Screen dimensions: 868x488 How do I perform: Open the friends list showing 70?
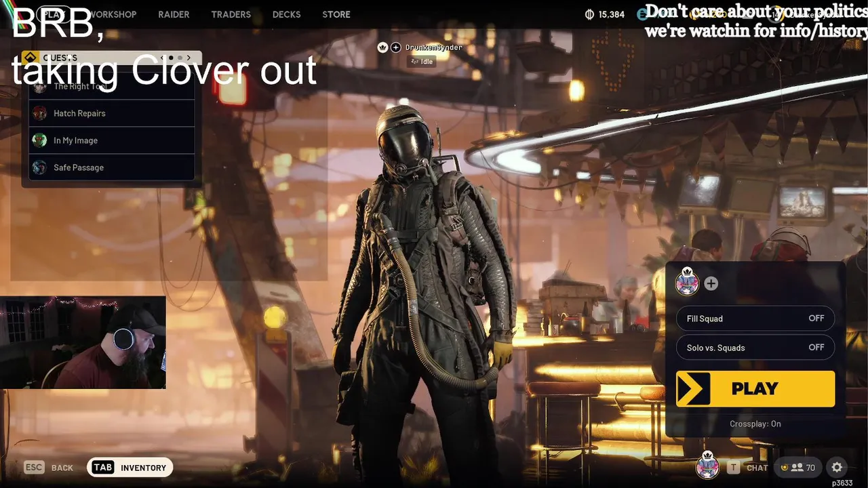797,468
